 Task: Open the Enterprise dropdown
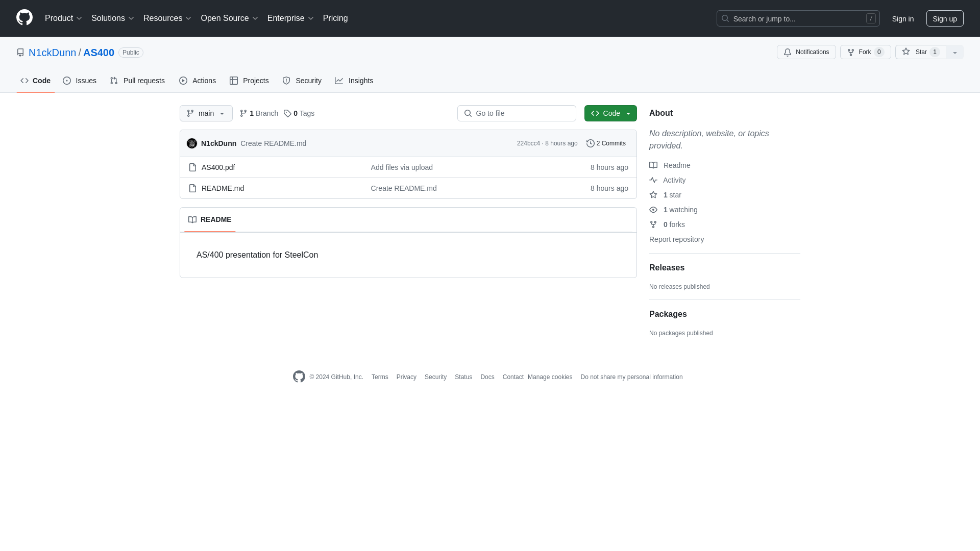[x=290, y=18]
